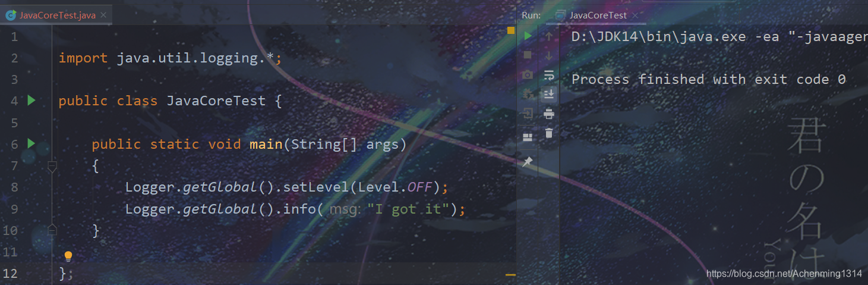Click 'setLevel' on line 8
This screenshot has width=868, height=285.
pos(316,187)
